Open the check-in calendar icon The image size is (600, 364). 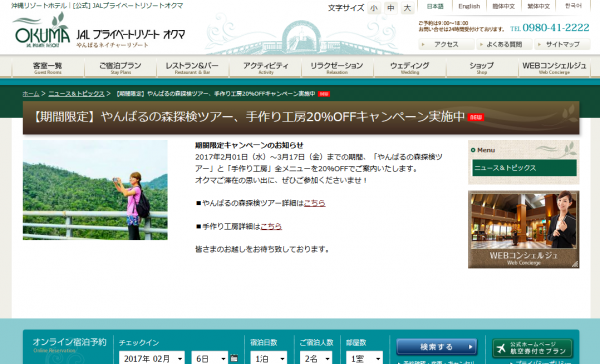pos(234,359)
